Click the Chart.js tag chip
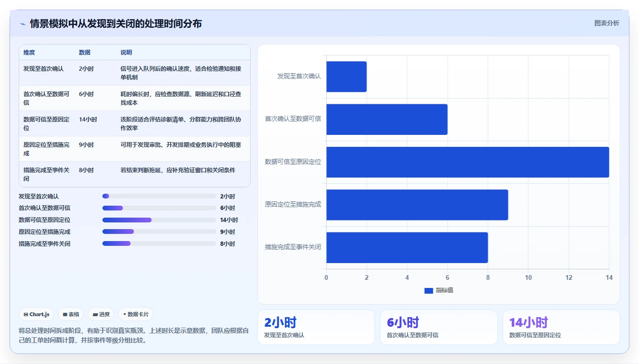Image resolution: width=639 pixels, height=364 pixels. (37, 314)
